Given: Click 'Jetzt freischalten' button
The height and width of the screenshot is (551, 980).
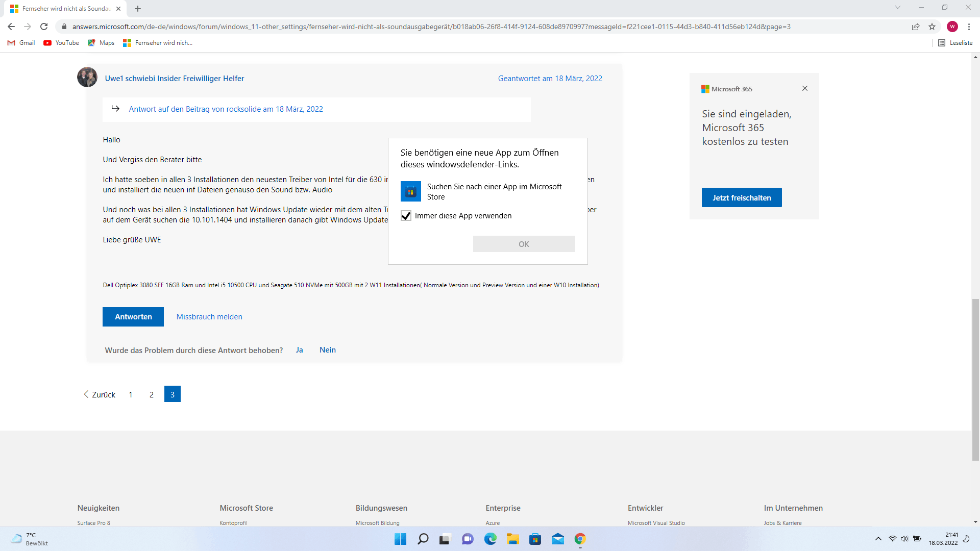Looking at the screenshot, I should pos(742,197).
